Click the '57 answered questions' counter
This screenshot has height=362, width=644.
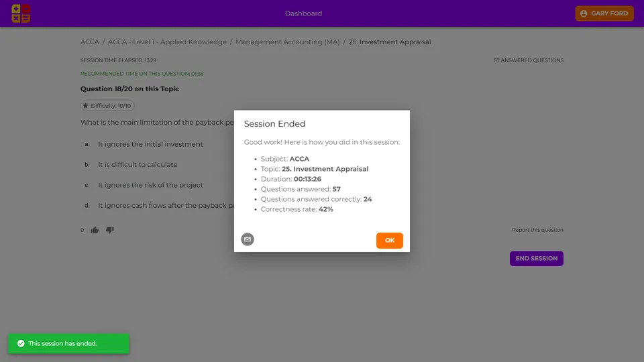528,60
